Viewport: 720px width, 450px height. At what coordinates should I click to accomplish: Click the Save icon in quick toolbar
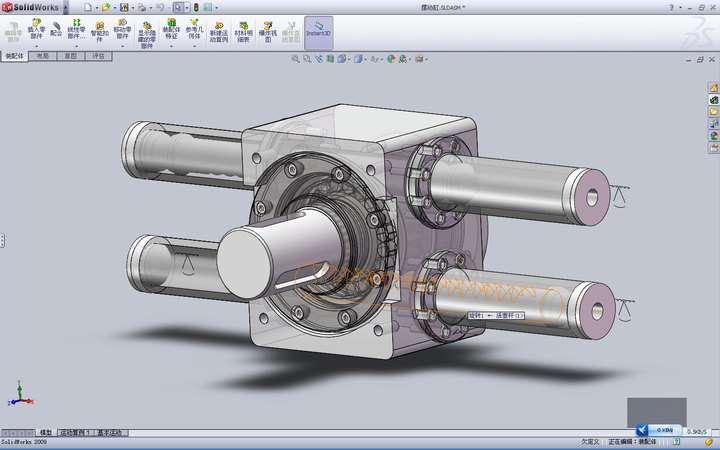click(x=124, y=7)
